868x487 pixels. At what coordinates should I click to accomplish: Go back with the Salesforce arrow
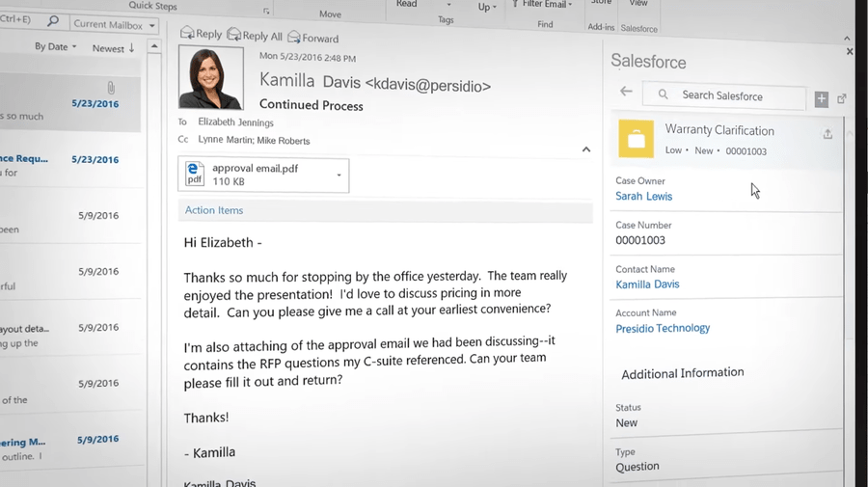pos(626,91)
